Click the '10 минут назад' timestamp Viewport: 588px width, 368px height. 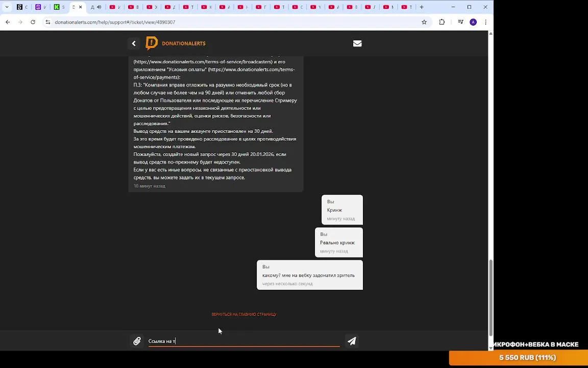(149, 186)
